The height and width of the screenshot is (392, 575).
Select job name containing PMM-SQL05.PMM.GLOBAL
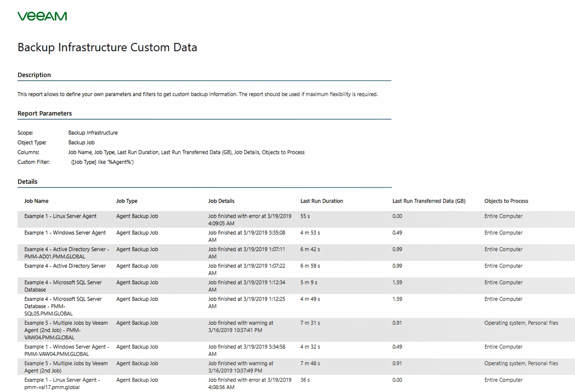(x=63, y=306)
